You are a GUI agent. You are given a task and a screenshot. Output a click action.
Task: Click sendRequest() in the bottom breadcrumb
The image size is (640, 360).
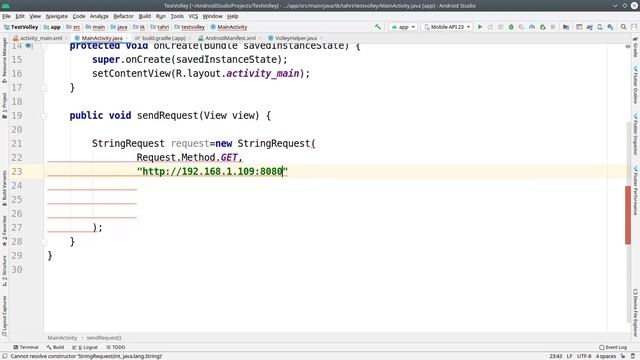click(104, 338)
